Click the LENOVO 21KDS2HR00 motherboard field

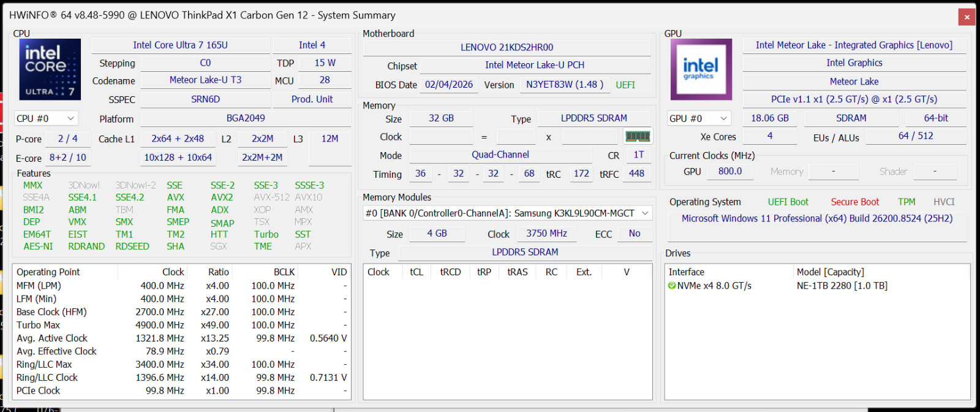tap(507, 47)
